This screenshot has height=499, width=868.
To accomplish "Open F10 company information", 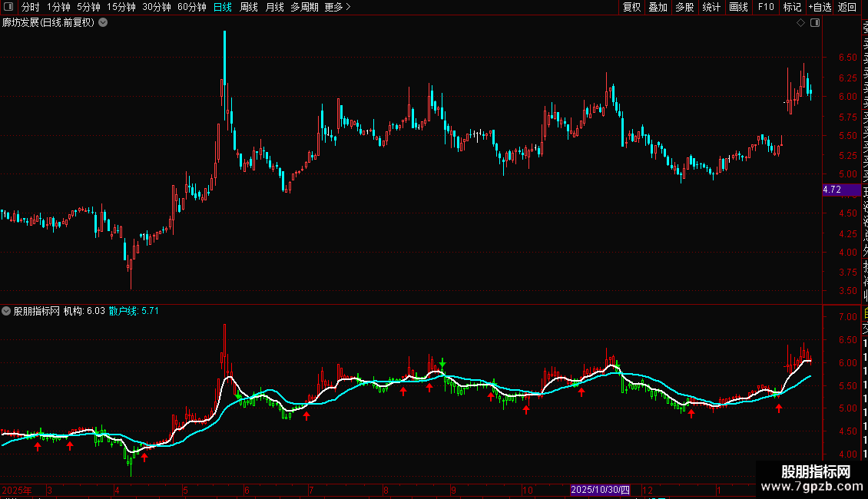I will click(x=766, y=7).
